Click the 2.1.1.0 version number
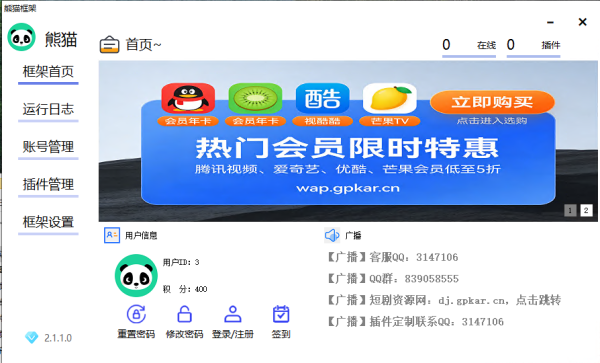 click(58, 338)
